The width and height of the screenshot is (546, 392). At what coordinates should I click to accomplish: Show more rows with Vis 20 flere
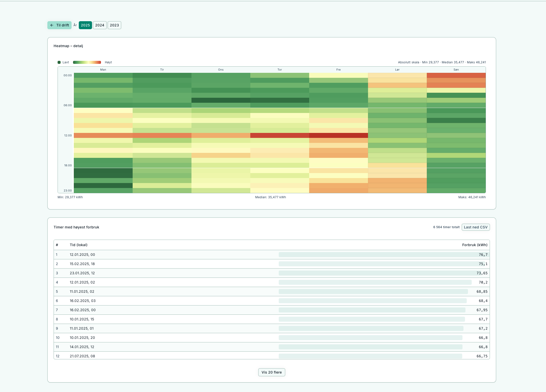pos(272,372)
